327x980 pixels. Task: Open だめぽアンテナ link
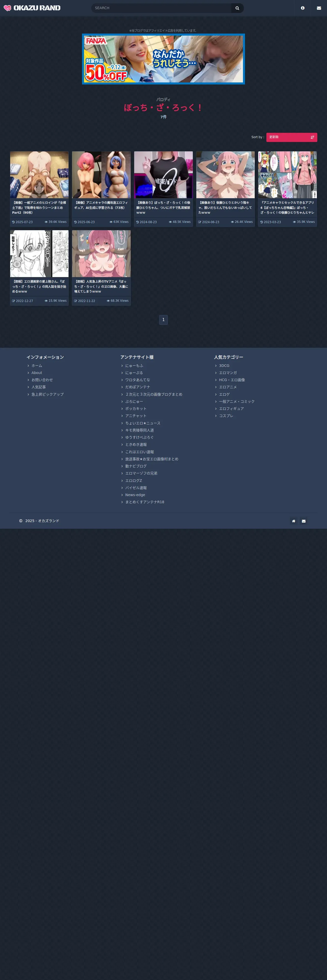[138, 387]
